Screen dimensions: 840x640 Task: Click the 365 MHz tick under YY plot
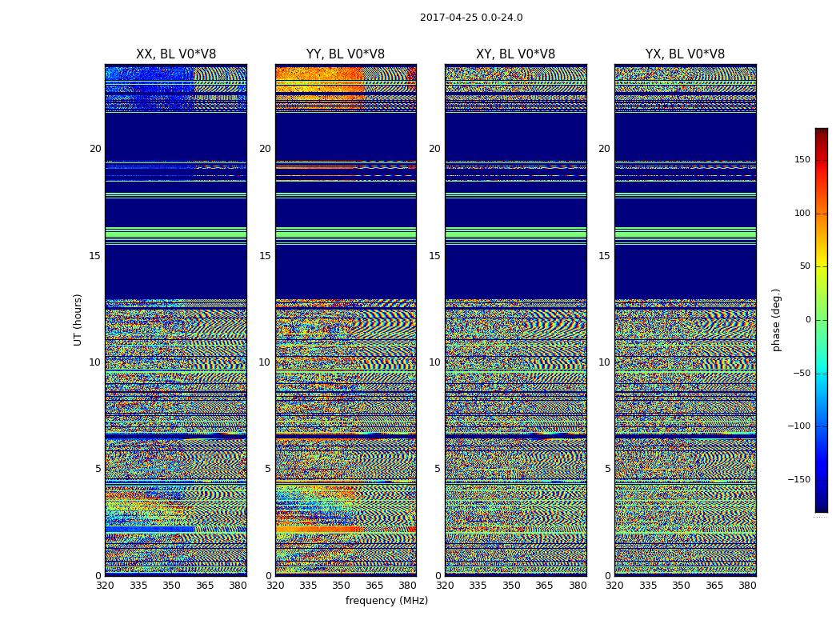point(374,586)
